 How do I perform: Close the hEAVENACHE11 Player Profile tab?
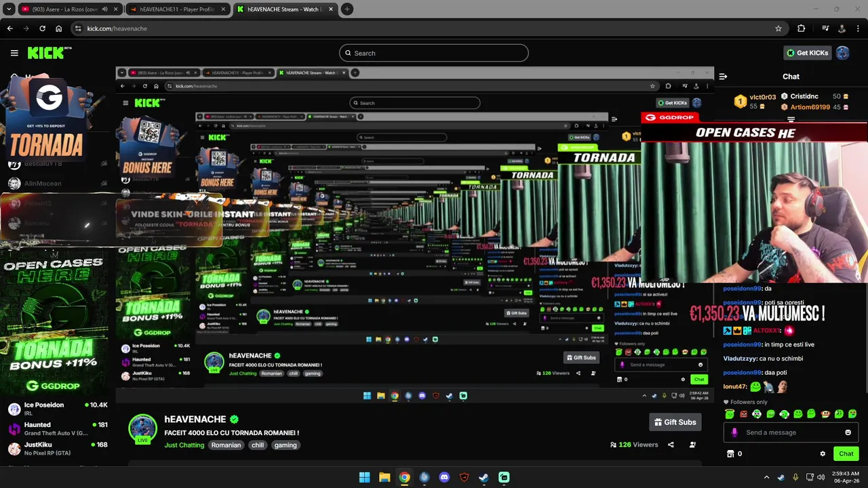point(223,9)
